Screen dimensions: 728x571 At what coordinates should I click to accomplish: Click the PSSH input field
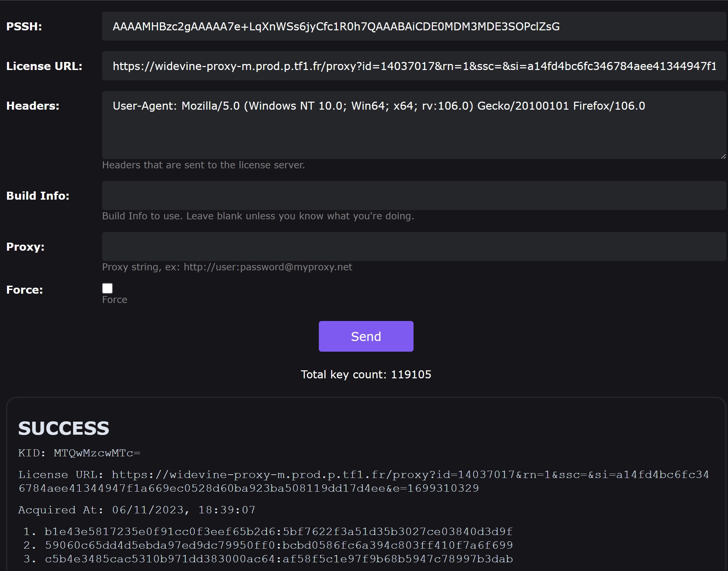click(x=413, y=26)
